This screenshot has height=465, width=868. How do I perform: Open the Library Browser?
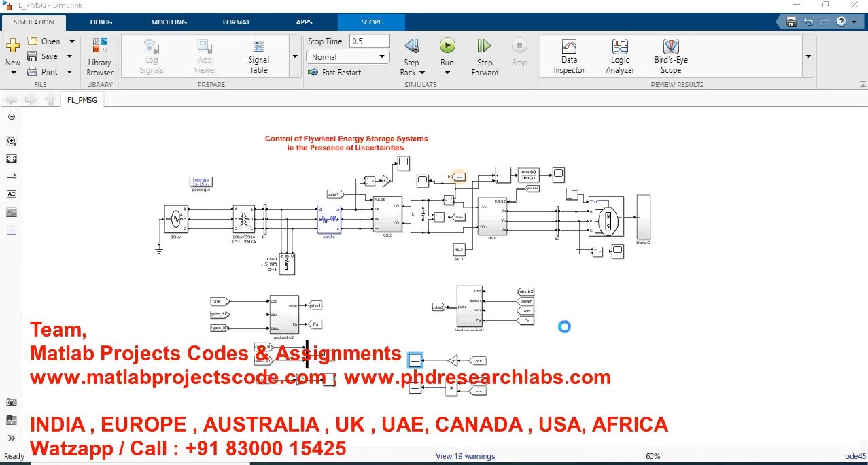pos(100,47)
